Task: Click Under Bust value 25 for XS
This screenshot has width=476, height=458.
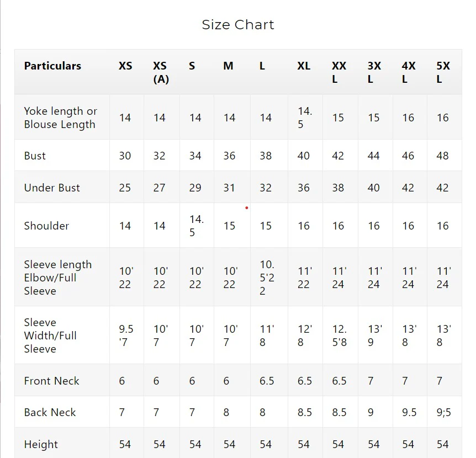Action: tap(125, 188)
